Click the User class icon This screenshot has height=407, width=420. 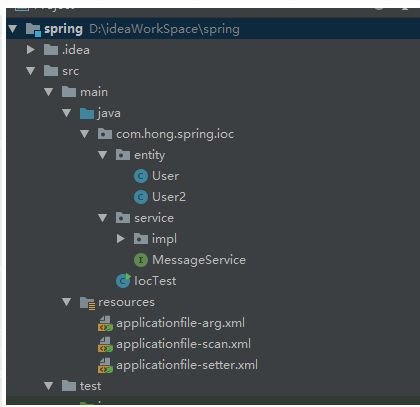tap(141, 176)
